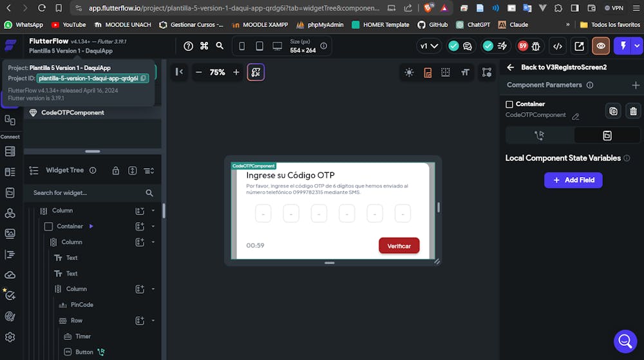Select desktop device preview icon
Screen dimensions: 644x360
pos(277,46)
